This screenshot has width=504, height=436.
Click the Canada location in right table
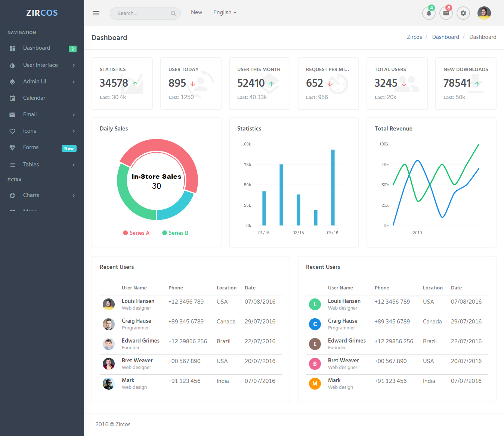coord(432,322)
